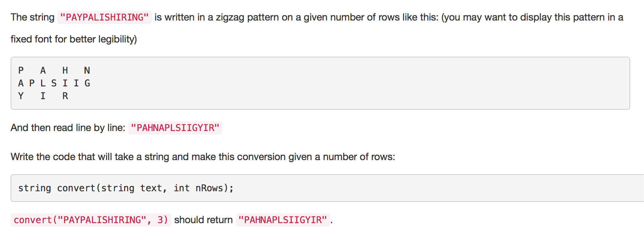Click the letter H in zigzag top row

(65, 70)
